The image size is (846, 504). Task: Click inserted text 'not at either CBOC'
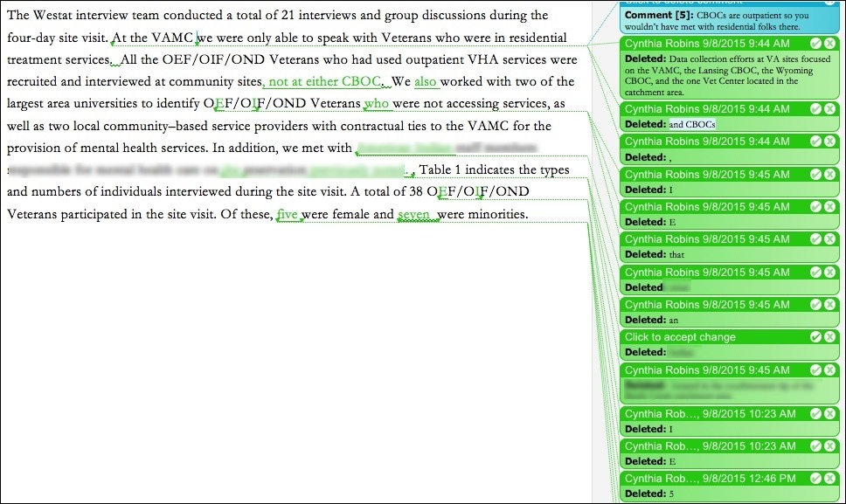tap(325, 82)
